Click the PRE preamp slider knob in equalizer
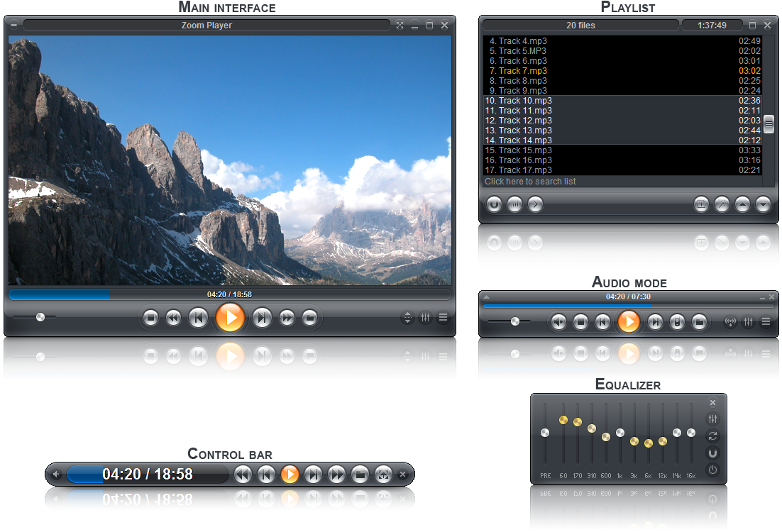The image size is (782, 532). click(545, 433)
